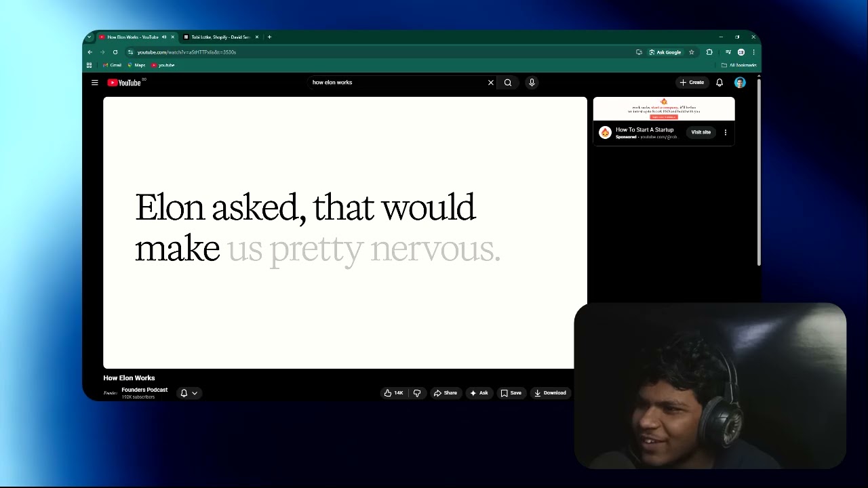868x488 pixels.
Task: Open the Chrome profile avatar
Action: click(741, 52)
